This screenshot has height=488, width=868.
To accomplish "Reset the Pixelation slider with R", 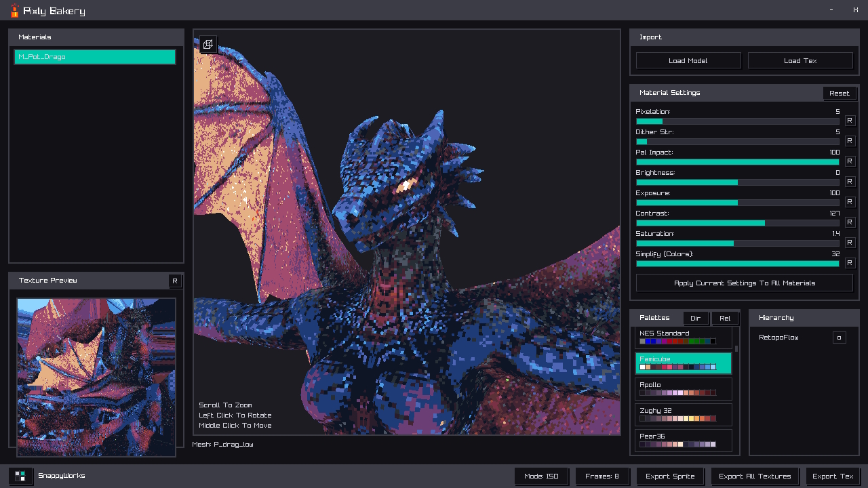I will point(850,121).
